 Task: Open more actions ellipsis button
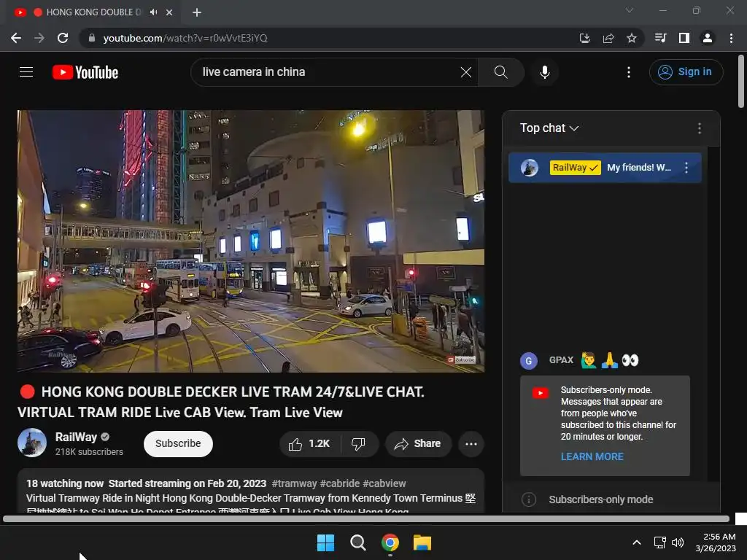click(471, 444)
